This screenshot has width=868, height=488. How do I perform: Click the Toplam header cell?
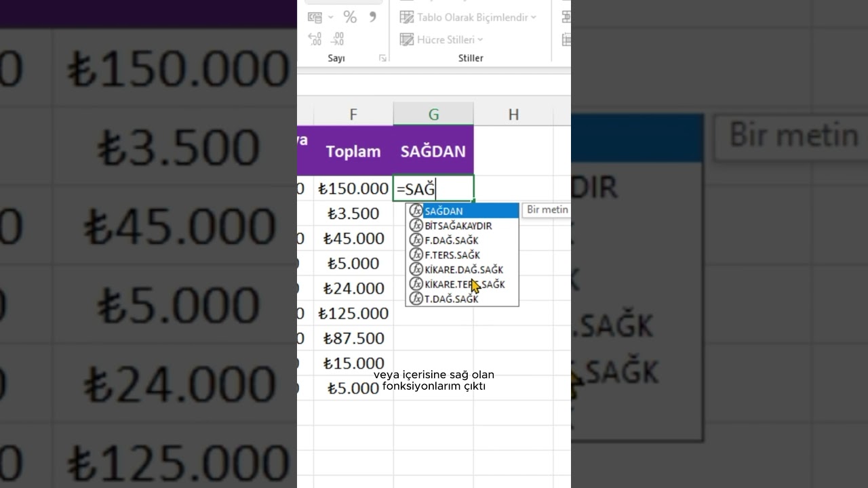pos(353,151)
